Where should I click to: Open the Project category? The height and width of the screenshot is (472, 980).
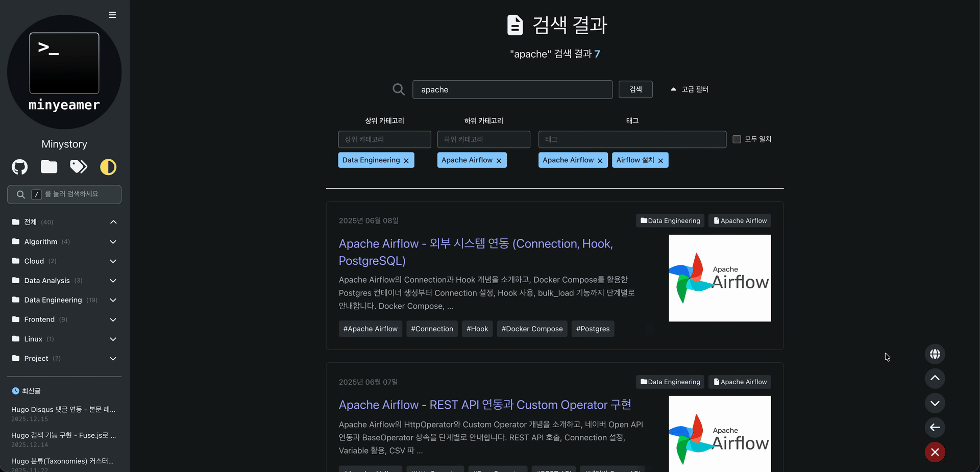point(36,359)
